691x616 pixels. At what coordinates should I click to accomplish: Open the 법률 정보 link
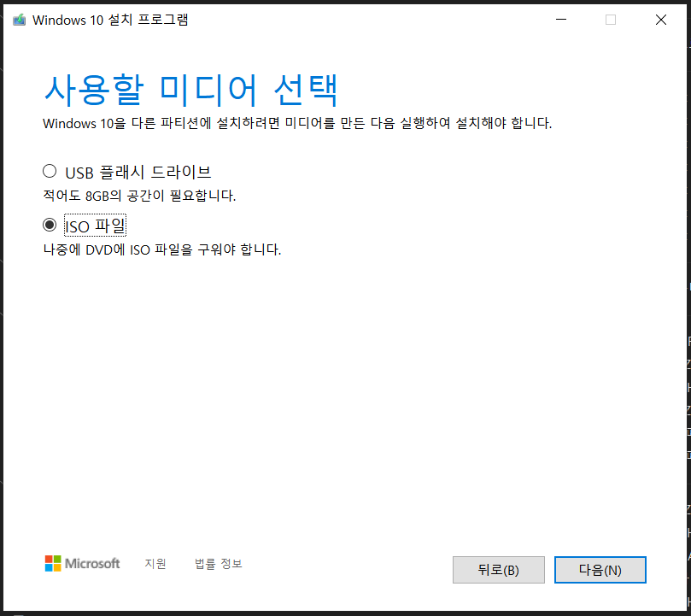coord(218,564)
